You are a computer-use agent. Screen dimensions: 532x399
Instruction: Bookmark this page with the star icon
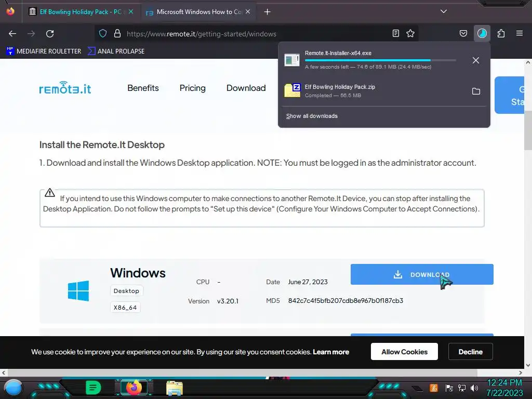click(410, 33)
